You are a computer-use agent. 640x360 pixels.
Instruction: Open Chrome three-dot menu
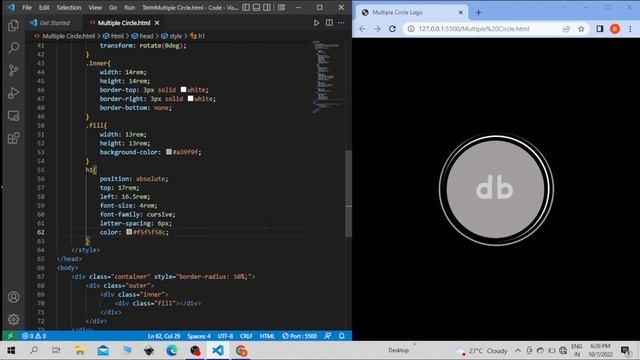tap(630, 29)
